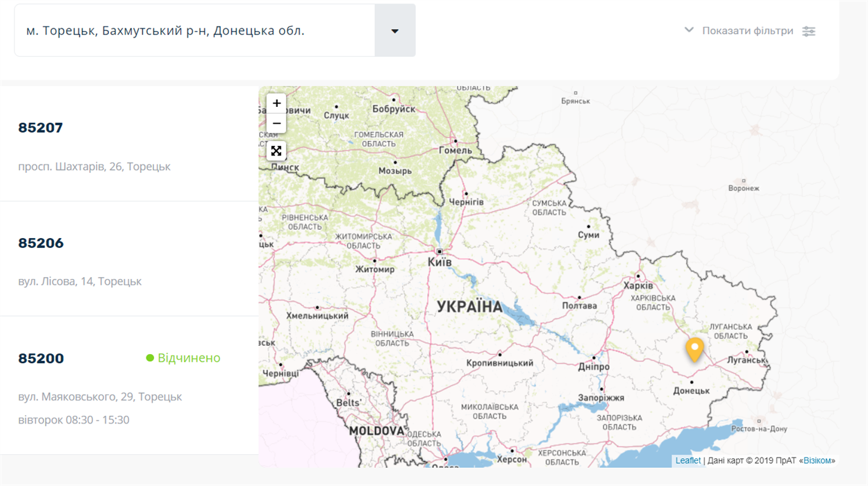Click the УКРАЇНА country label
The width and height of the screenshot is (868, 486).
[469, 307]
